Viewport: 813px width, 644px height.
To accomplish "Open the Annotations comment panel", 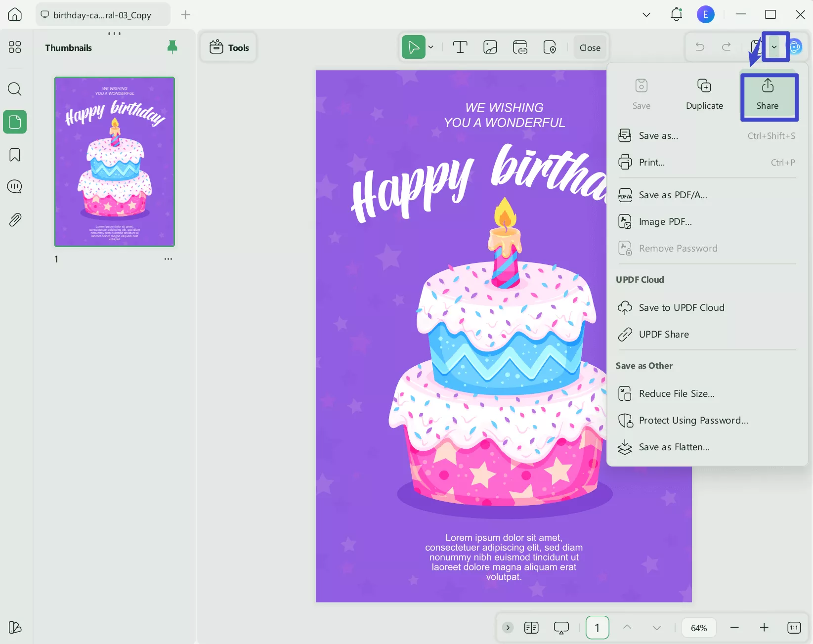I will [x=14, y=186].
